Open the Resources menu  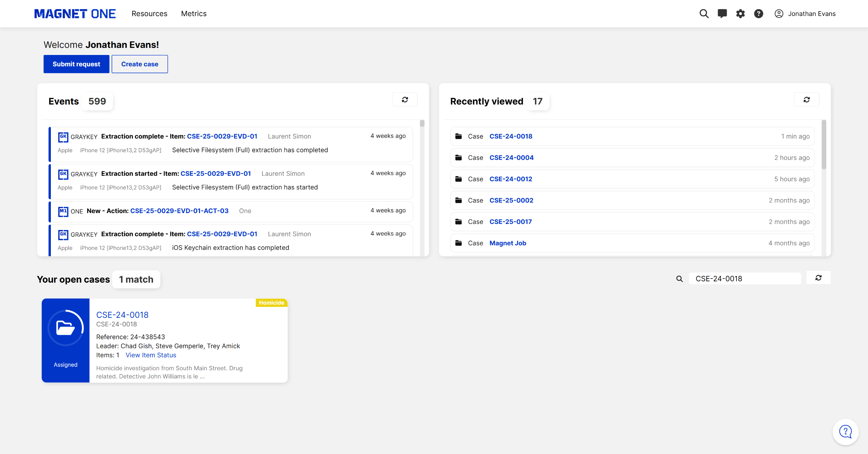[150, 14]
